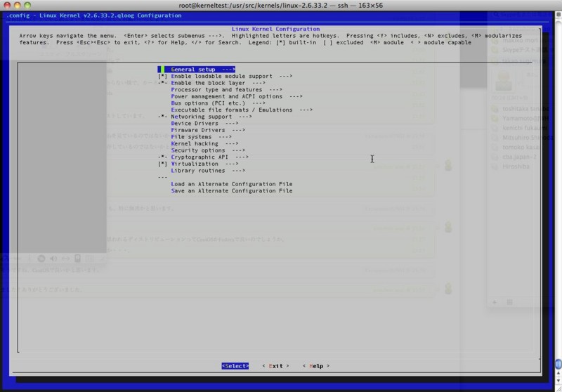
Task: Open the File systems entry
Action: (201, 137)
